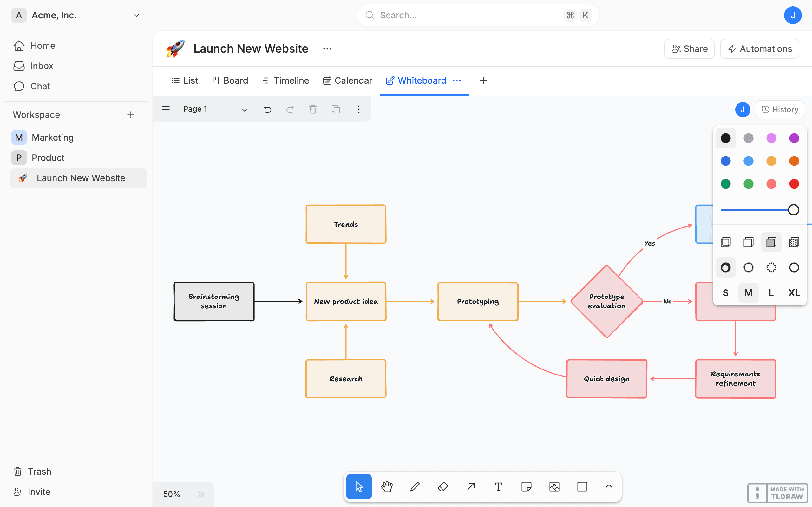
Task: Select the Image upload tool
Action: click(554, 486)
